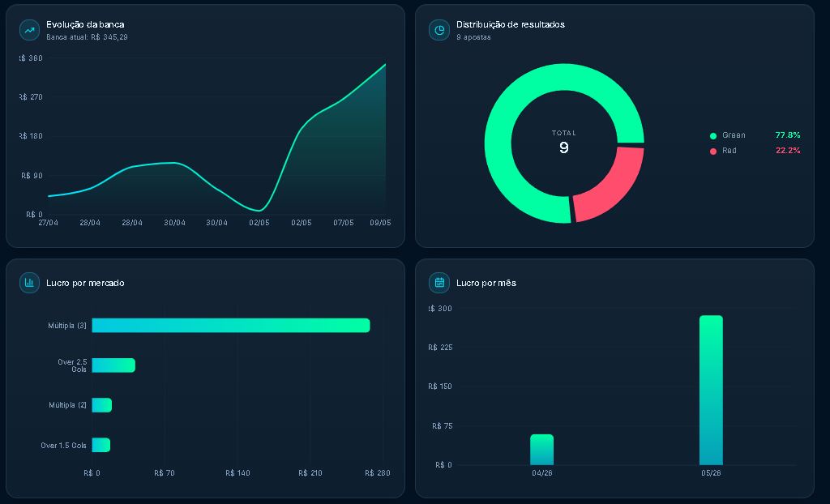Click the calendar icon beside Lucro por mês

pyautogui.click(x=439, y=283)
